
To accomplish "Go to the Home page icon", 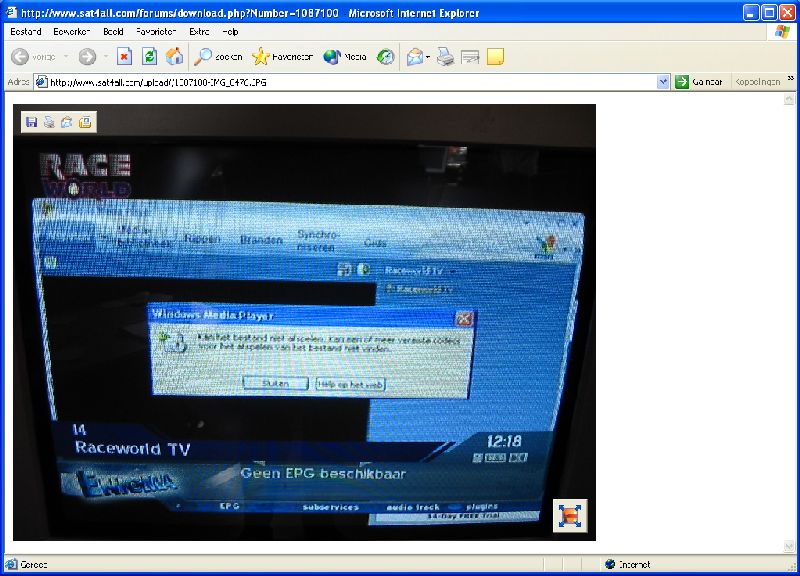I will 174,57.
